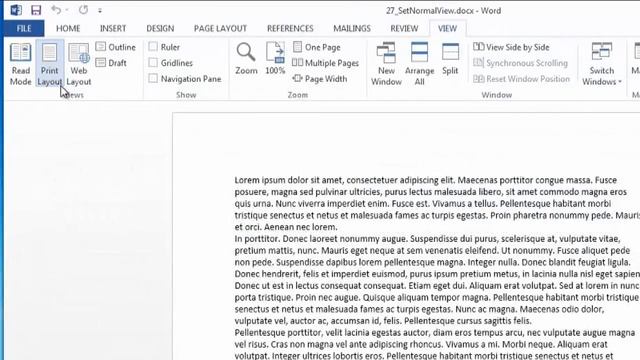Open the MAILINGS tab
This screenshot has height=360, width=640.
(352, 28)
